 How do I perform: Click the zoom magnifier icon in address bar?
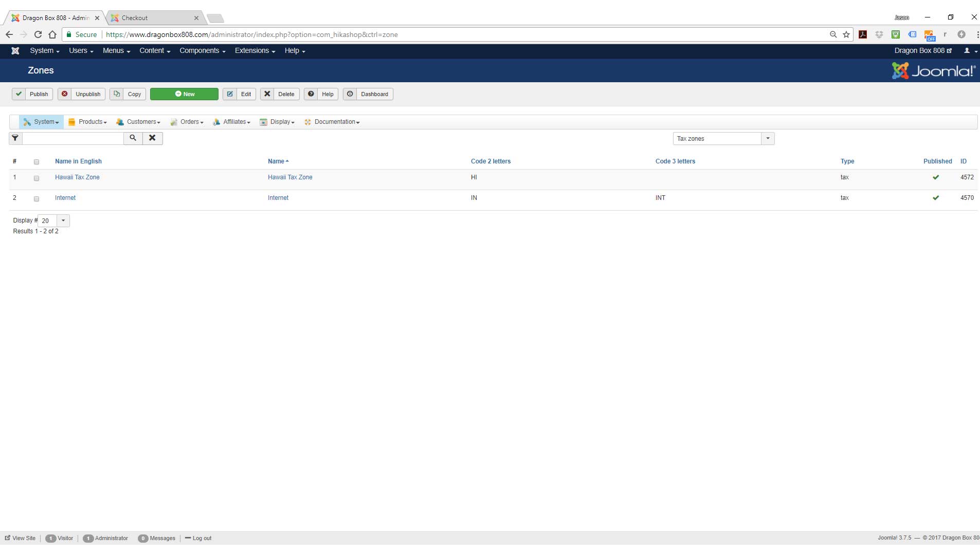[x=833, y=34]
